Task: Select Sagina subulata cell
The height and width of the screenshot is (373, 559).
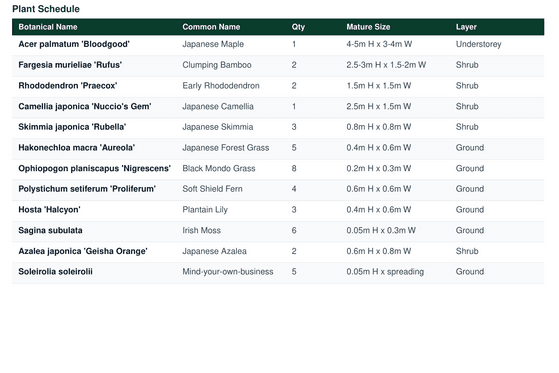Action: tap(50, 230)
